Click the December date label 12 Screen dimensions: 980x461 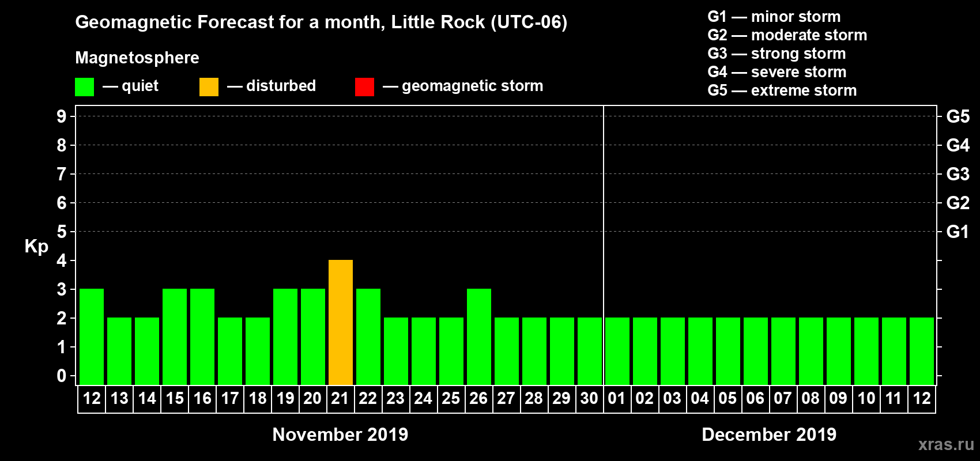922,398
